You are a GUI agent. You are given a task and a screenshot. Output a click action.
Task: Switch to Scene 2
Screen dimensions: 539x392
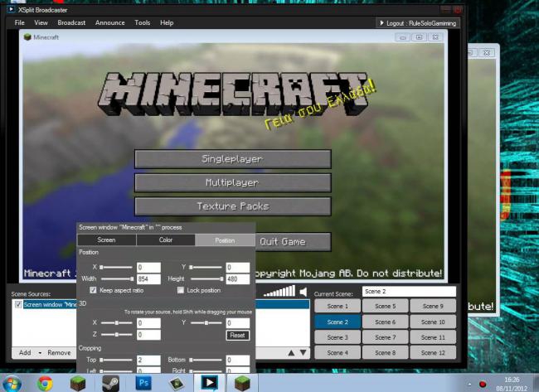pos(337,322)
